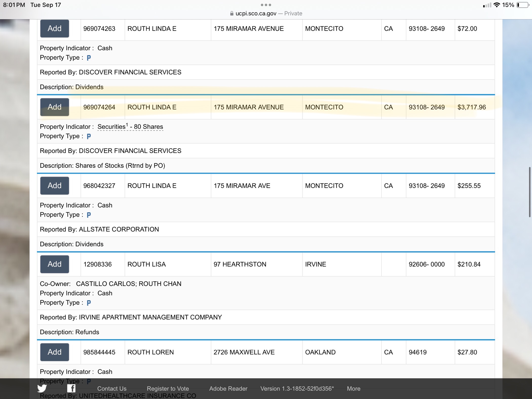Viewport: 532px width, 399px height.
Task: Select 97 HEARTHSTON address cell
Action: point(256,264)
